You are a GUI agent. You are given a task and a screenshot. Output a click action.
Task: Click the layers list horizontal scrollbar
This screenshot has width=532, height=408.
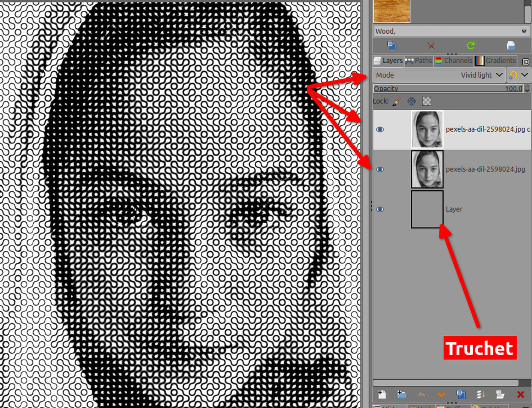pyautogui.click(x=446, y=383)
